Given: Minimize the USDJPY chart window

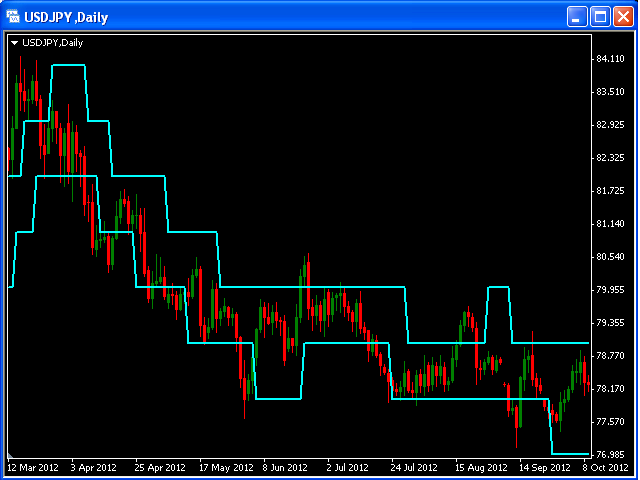Looking at the screenshot, I should (x=577, y=17).
